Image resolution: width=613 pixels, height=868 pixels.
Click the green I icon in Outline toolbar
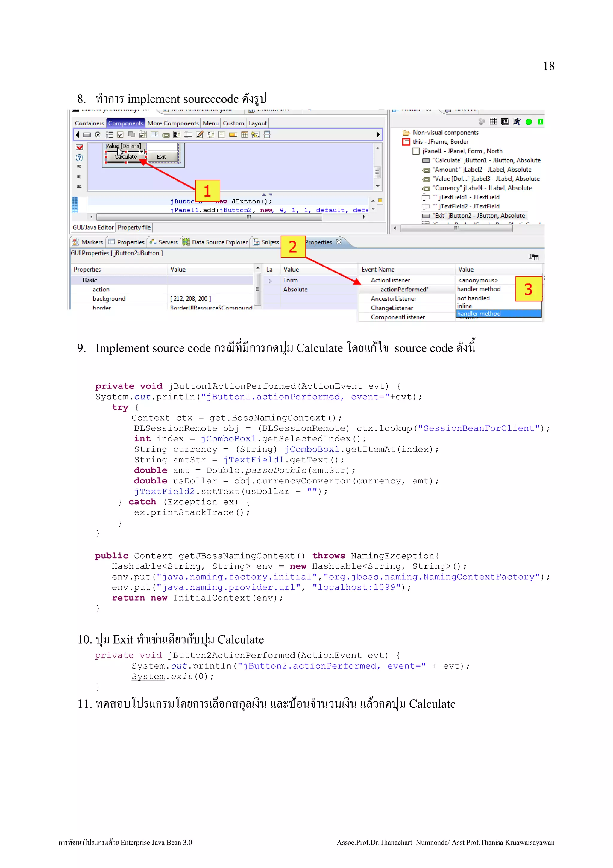[x=541, y=122]
